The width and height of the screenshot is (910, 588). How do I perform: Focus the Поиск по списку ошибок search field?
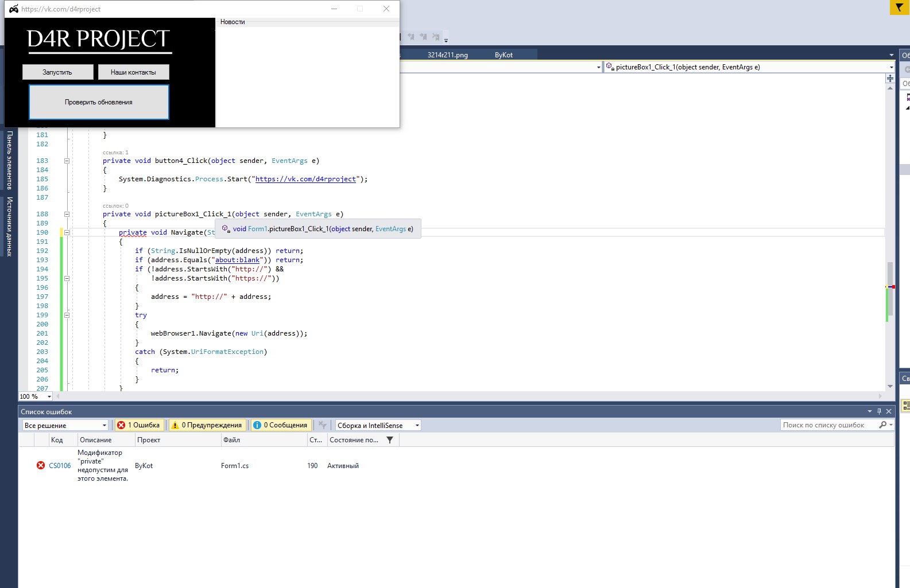(x=828, y=425)
